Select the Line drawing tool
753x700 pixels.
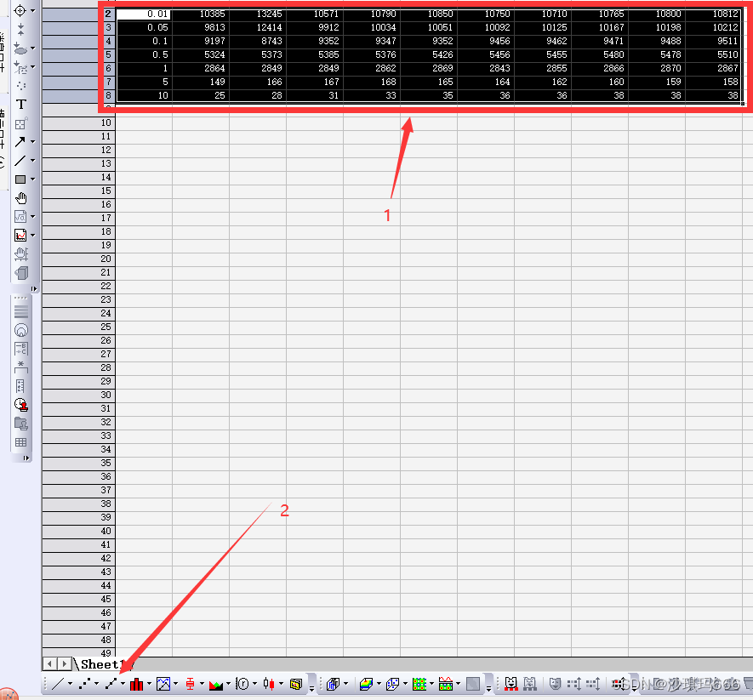pyautogui.click(x=20, y=161)
